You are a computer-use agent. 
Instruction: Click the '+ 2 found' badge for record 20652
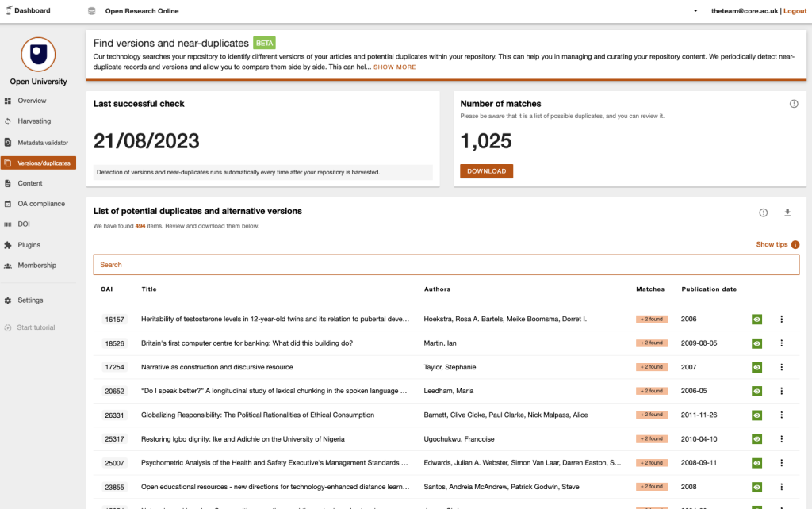point(652,391)
